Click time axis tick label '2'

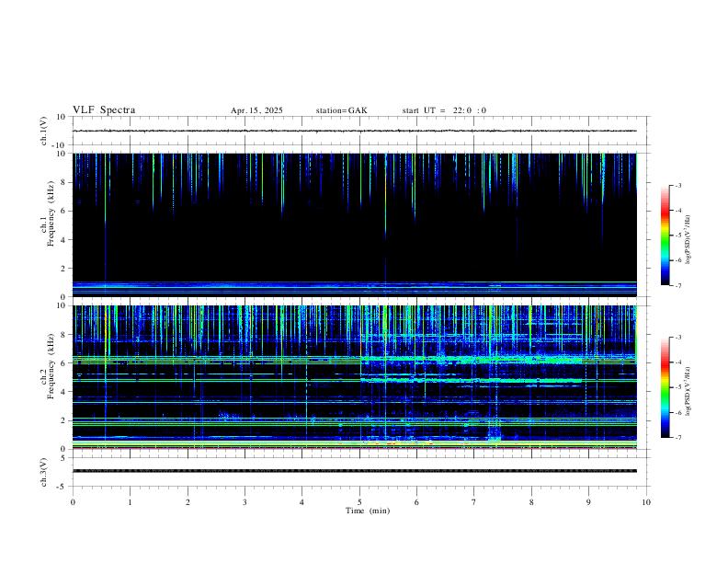[x=188, y=502]
